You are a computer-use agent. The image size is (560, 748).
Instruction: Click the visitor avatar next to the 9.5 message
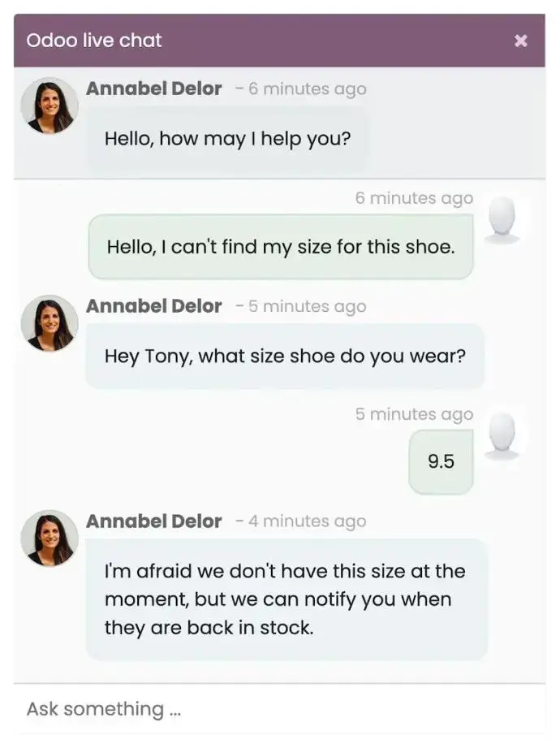coord(503,437)
